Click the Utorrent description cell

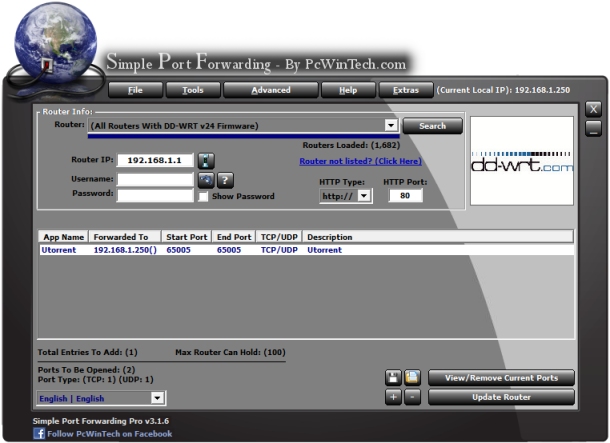coord(324,250)
